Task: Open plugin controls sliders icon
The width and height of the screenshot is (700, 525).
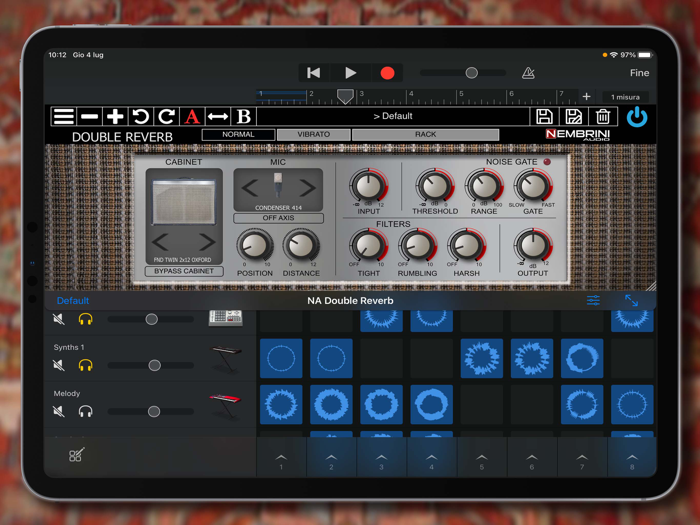Action: [593, 300]
